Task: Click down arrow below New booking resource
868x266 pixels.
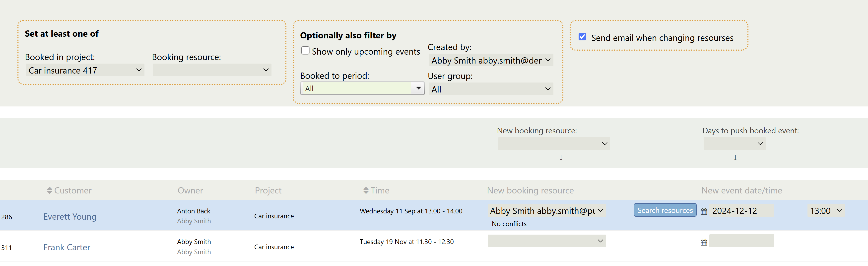Action: point(561,158)
